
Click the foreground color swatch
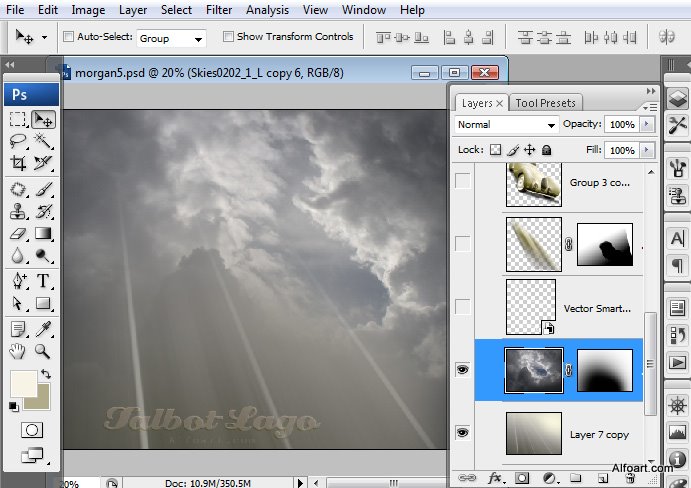coord(23,384)
